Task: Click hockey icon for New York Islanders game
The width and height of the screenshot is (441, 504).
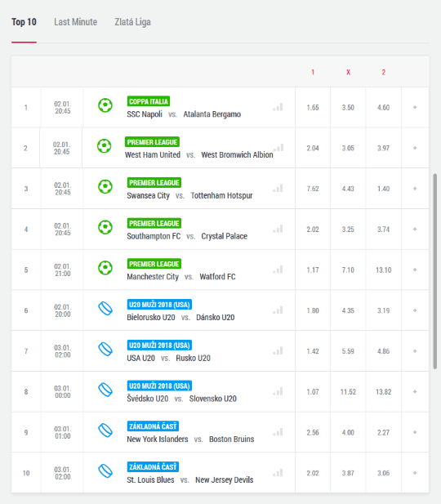Action: click(105, 430)
